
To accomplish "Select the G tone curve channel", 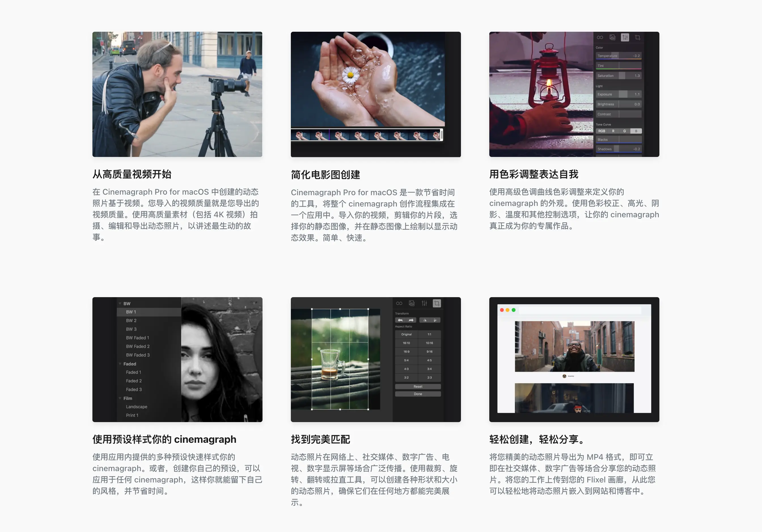I will [624, 131].
